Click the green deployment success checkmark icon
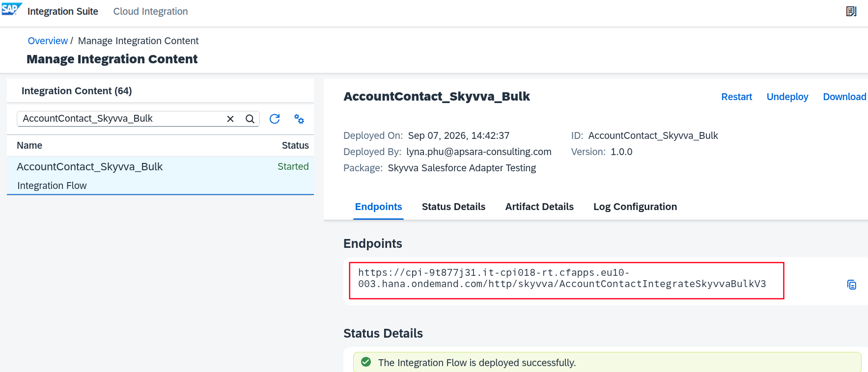The height and width of the screenshot is (372, 868). [366, 362]
